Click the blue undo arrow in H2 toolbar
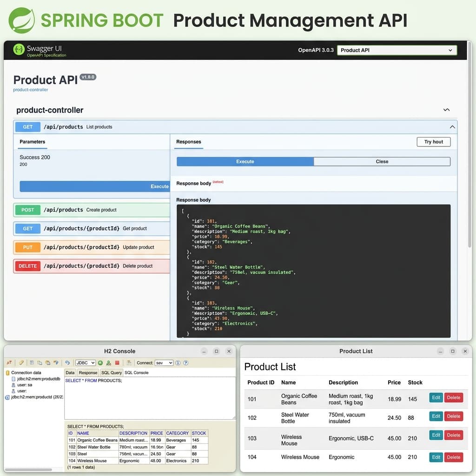This screenshot has width=476, height=476. (x=67, y=363)
